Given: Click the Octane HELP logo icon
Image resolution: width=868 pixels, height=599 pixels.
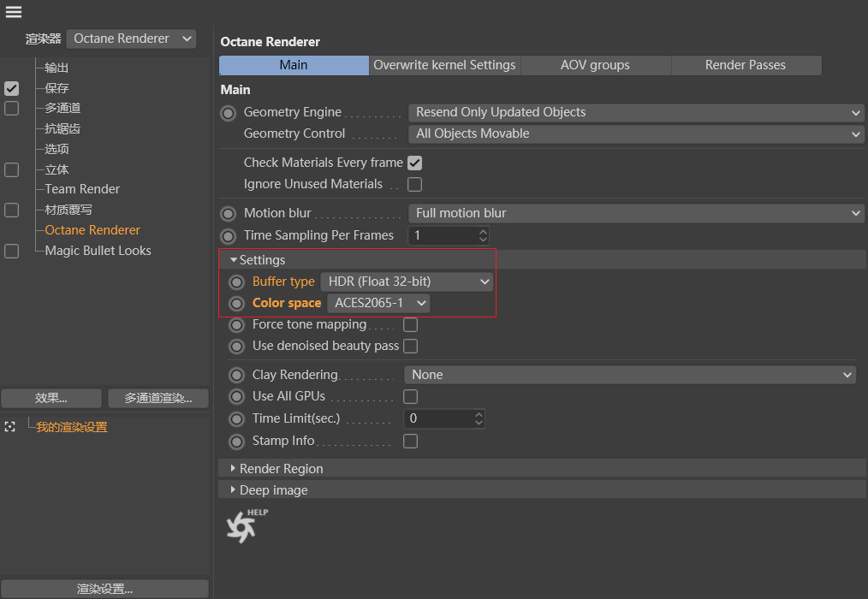Looking at the screenshot, I should tap(247, 525).
